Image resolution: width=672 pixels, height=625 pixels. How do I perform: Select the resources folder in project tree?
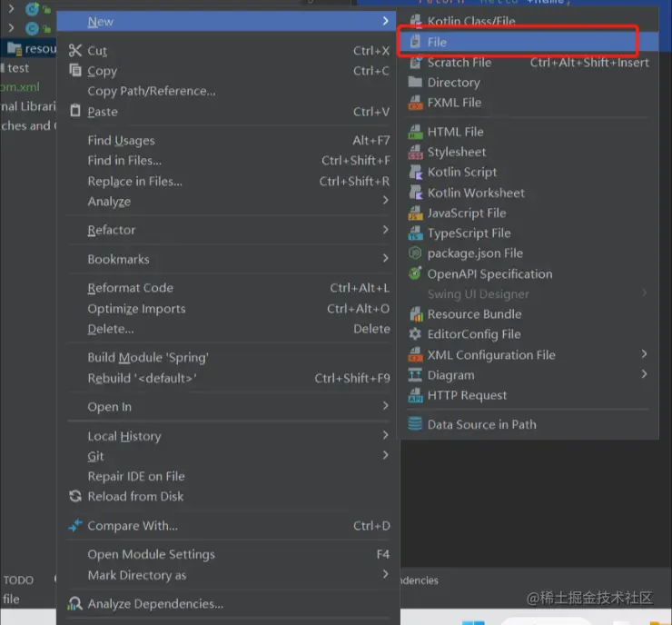click(x=32, y=48)
